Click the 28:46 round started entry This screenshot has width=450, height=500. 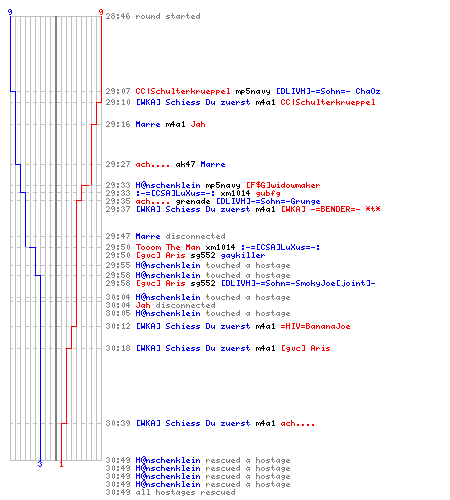coord(153,16)
